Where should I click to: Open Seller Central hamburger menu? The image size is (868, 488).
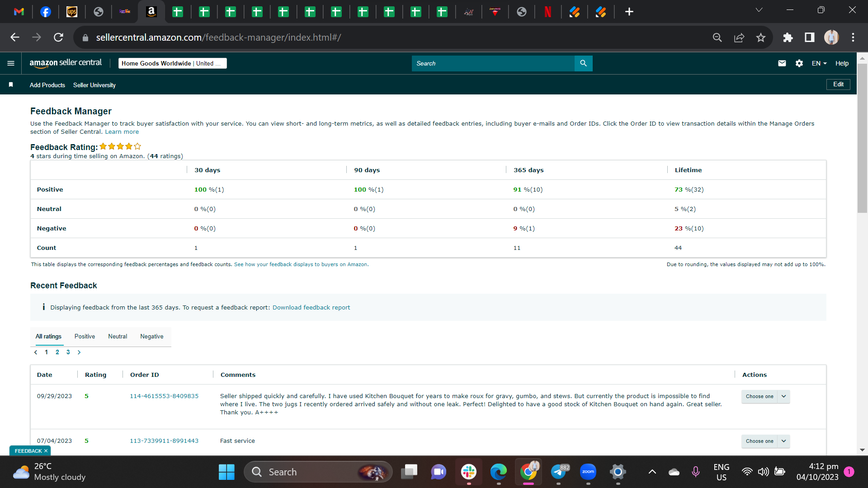(x=11, y=63)
